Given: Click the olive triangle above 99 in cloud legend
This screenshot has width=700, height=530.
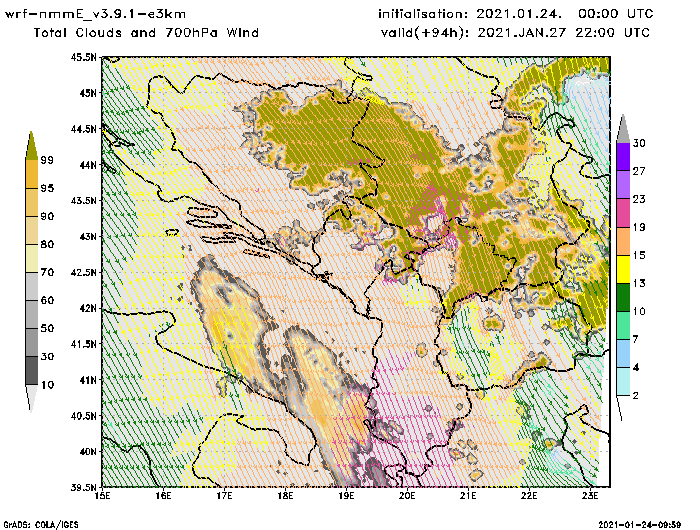Looking at the screenshot, I should 31,146.
